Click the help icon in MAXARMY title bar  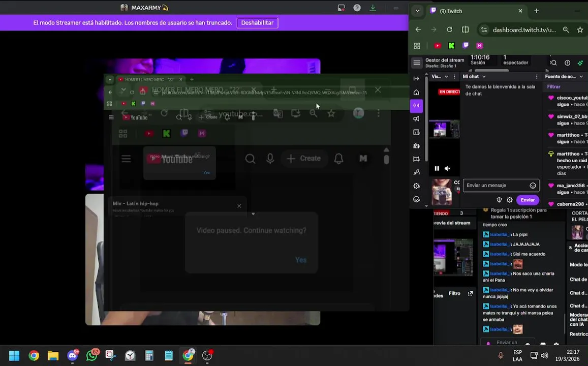tap(357, 8)
